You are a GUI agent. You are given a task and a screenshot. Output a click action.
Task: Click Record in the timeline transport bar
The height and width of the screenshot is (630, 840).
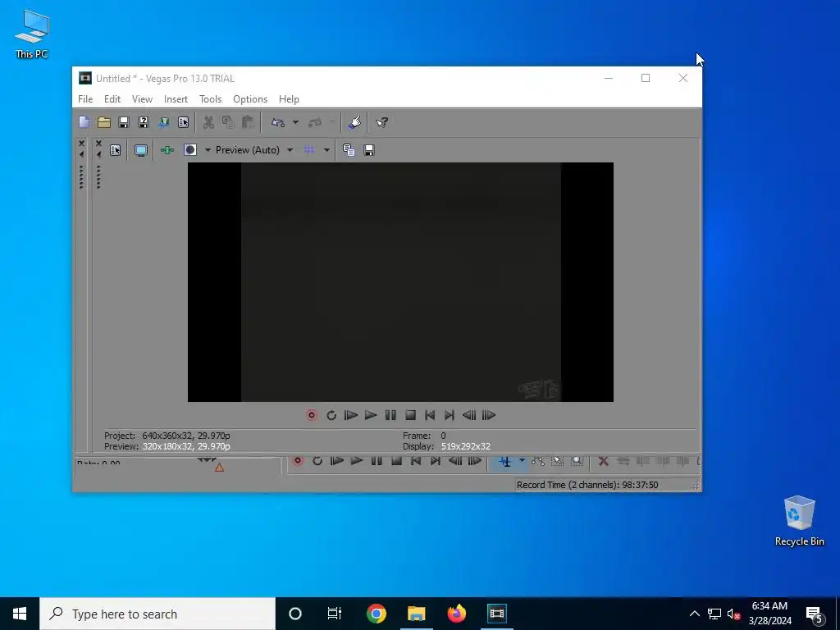tap(298, 461)
